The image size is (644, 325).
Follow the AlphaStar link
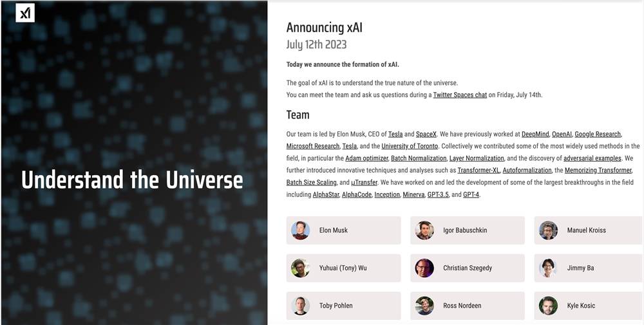pos(325,194)
